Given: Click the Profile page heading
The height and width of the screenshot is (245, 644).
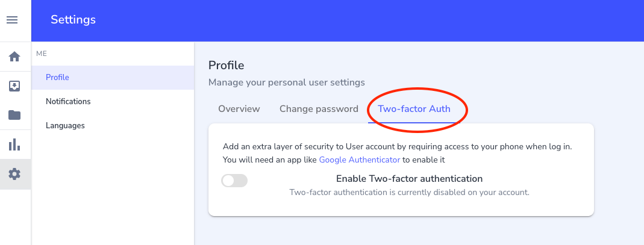Looking at the screenshot, I should pyautogui.click(x=226, y=65).
